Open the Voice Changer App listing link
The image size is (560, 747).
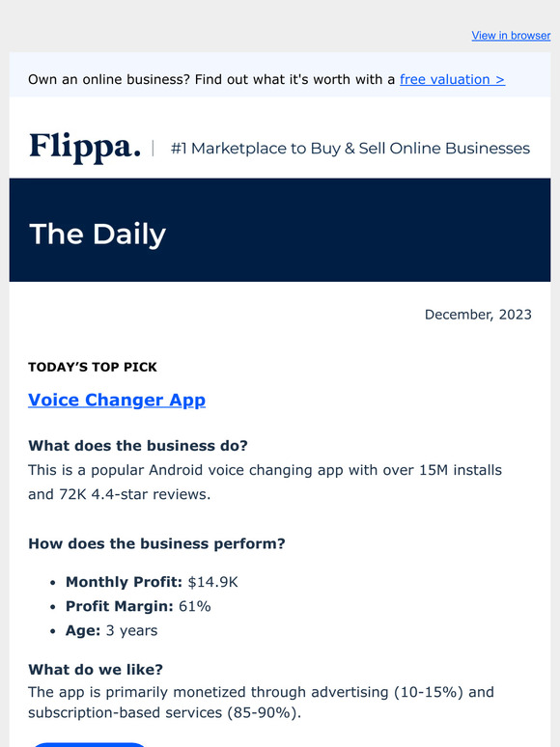pyautogui.click(x=117, y=400)
